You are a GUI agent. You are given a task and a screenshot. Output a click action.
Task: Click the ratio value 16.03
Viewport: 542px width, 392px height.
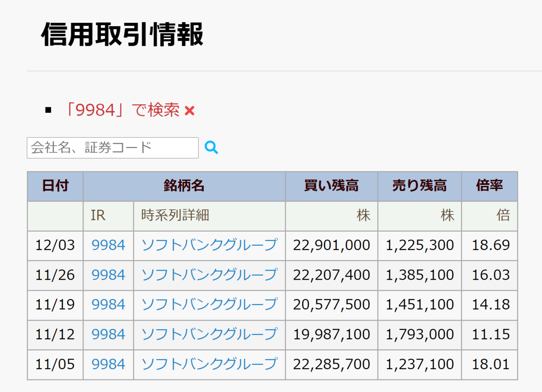[x=491, y=275]
